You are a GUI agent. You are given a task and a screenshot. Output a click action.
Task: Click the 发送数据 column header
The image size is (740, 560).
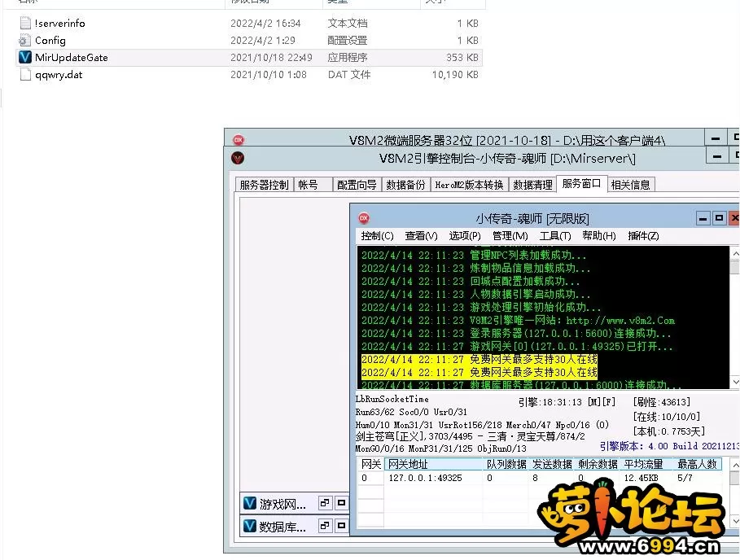click(x=552, y=464)
